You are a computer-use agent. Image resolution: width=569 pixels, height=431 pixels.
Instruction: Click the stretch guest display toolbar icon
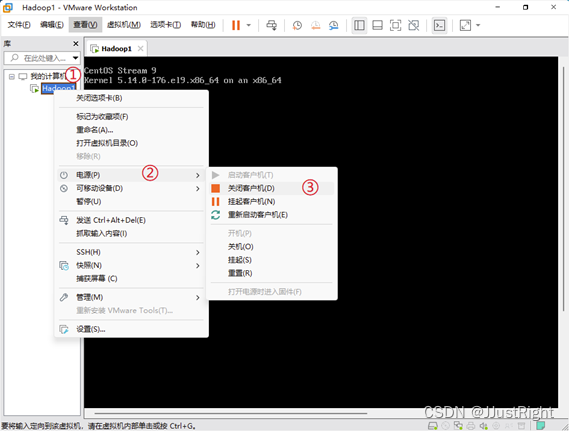pyautogui.click(x=465, y=25)
